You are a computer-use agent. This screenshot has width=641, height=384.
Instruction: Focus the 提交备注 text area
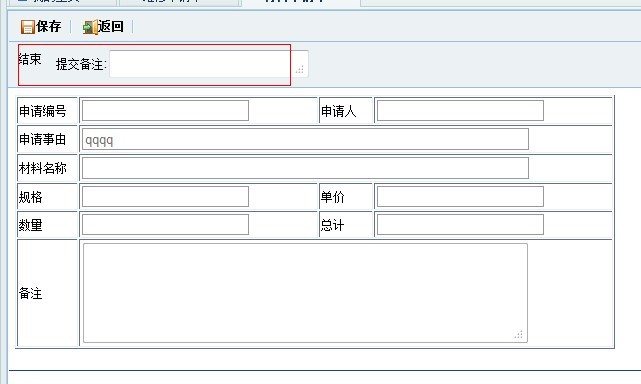point(208,64)
